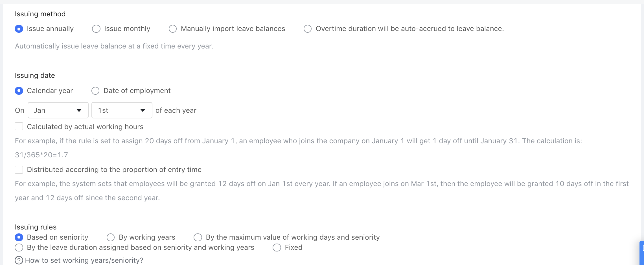Click the day dropdown arrow next to 1st
Image resolution: width=644 pixels, height=265 pixels.
pyautogui.click(x=143, y=111)
